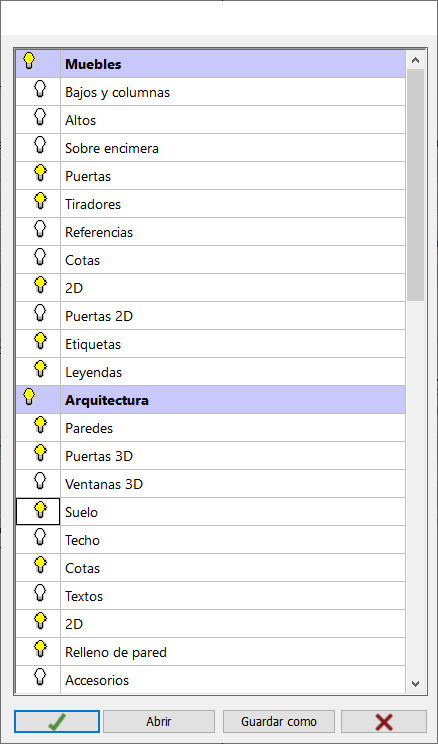This screenshot has width=438, height=744.
Task: Click the Guardar como button
Action: pyautogui.click(x=279, y=722)
